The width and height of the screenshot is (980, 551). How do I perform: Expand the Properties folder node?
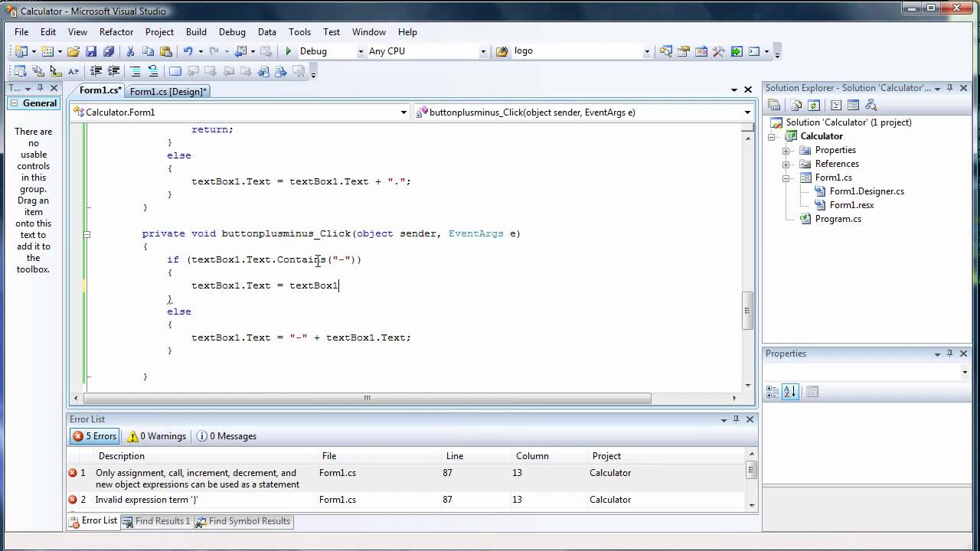point(786,150)
